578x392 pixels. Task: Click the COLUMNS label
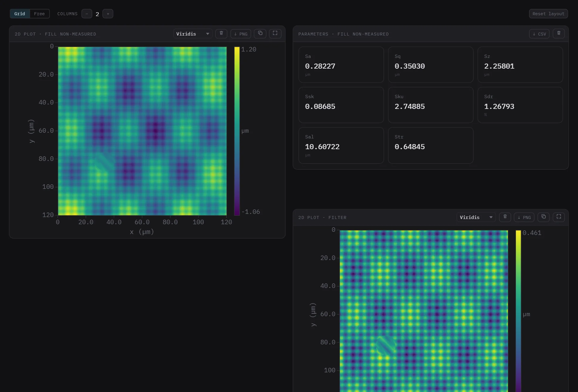(67, 14)
